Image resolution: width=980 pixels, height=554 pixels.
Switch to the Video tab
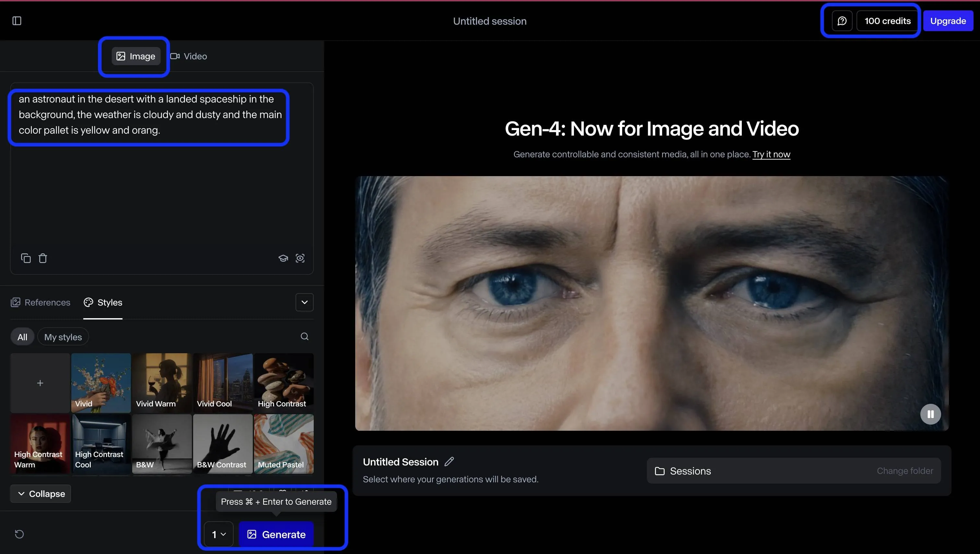pos(189,56)
